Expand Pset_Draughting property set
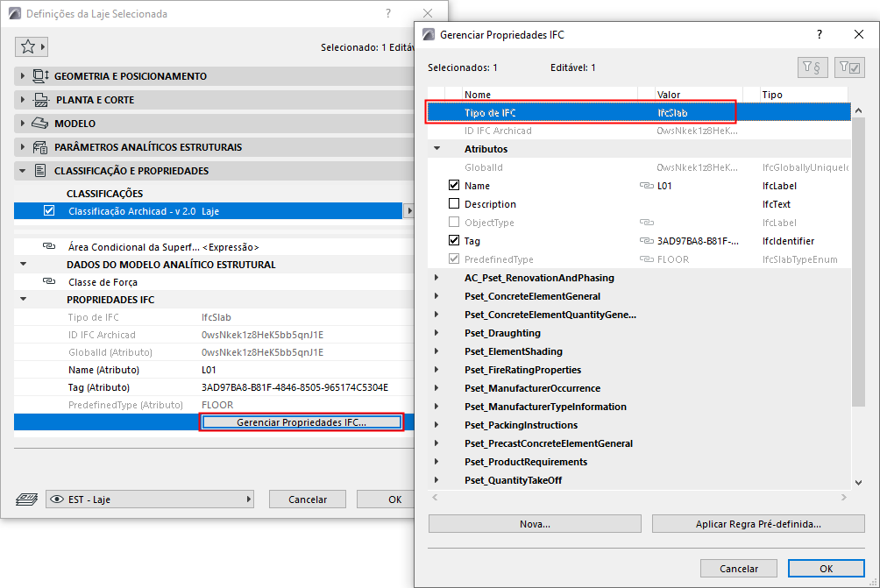880x588 pixels. (x=436, y=333)
